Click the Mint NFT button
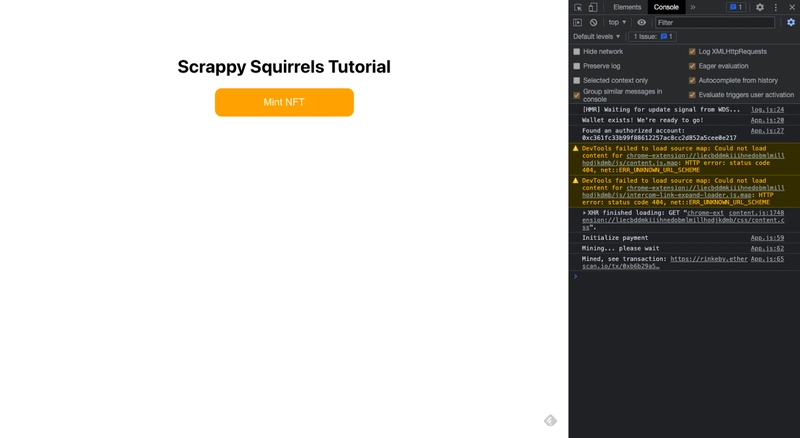800x438 pixels. coord(284,102)
